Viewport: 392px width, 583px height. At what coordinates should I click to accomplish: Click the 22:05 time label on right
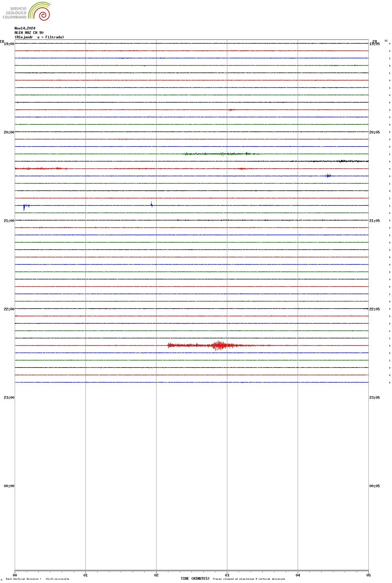click(x=374, y=309)
